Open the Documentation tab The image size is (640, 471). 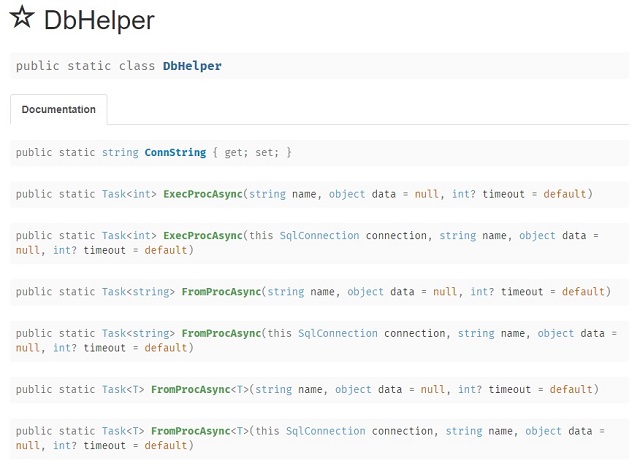[59, 109]
